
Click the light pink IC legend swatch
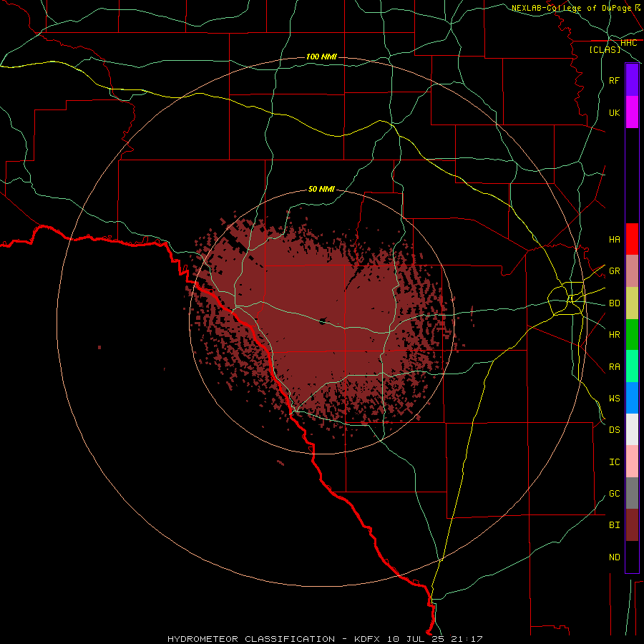coord(632,462)
